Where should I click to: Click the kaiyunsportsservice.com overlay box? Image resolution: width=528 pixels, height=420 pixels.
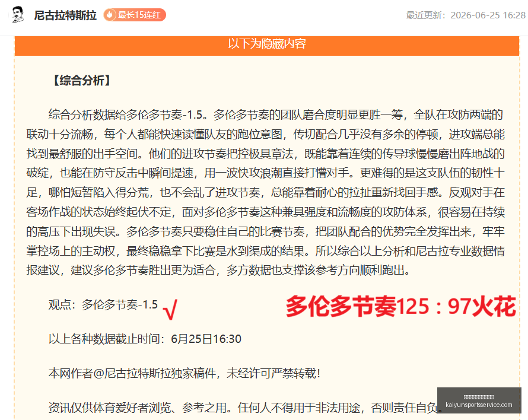coord(479,401)
